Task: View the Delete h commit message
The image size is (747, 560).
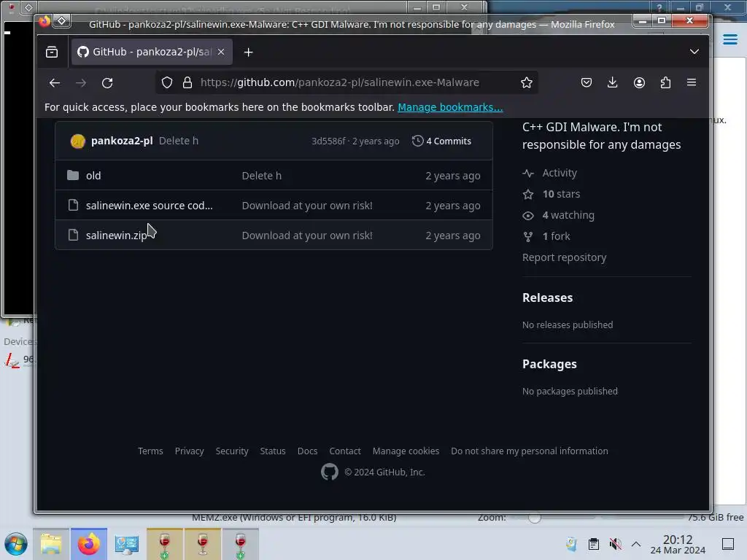Action: pyautogui.click(x=179, y=141)
